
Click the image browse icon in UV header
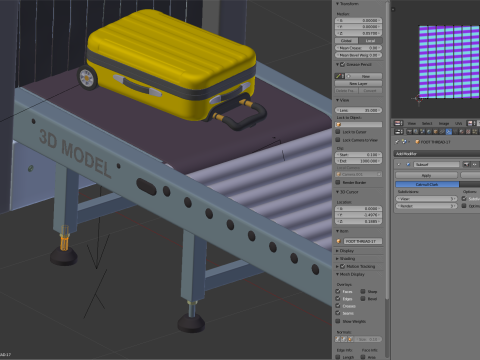(x=471, y=123)
